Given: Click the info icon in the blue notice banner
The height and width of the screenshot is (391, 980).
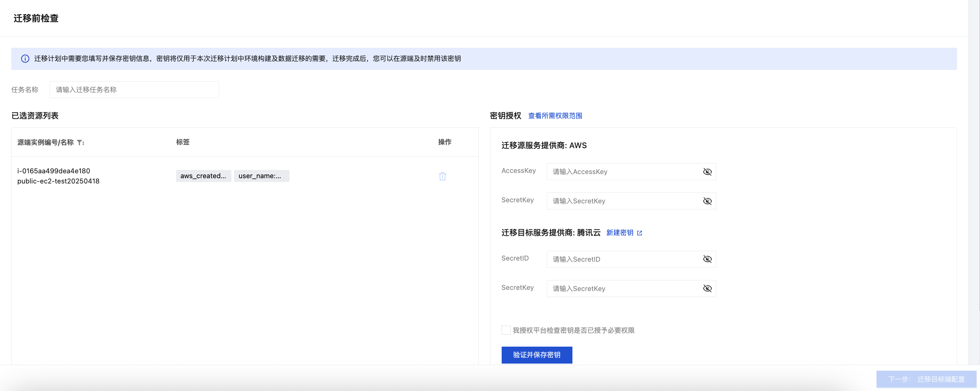Looking at the screenshot, I should coord(25,59).
